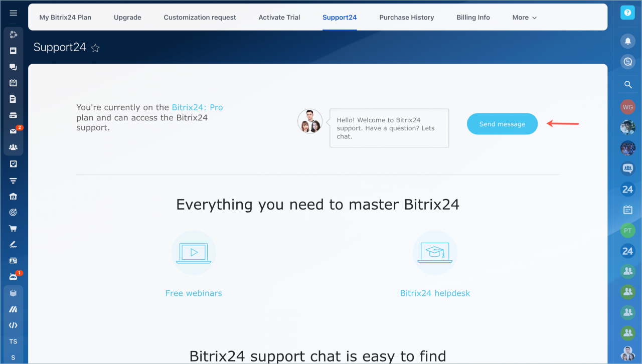
Task: Click the support agents avatar image
Action: [310, 121]
